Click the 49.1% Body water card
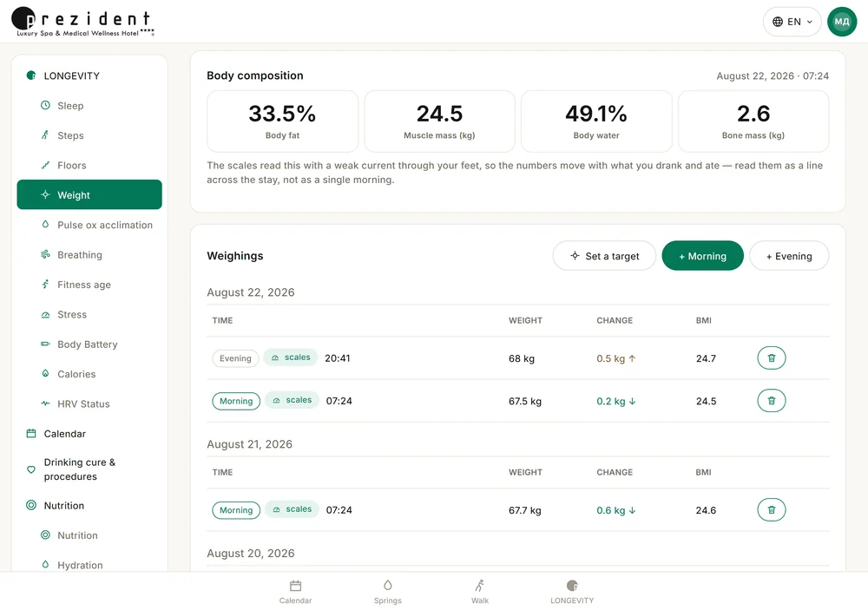Screen dimensions: 868x610 pos(596,121)
